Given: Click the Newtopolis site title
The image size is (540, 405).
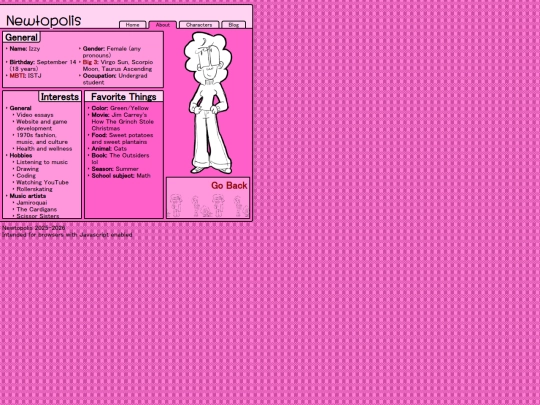Looking at the screenshot, I should click(x=44, y=21).
